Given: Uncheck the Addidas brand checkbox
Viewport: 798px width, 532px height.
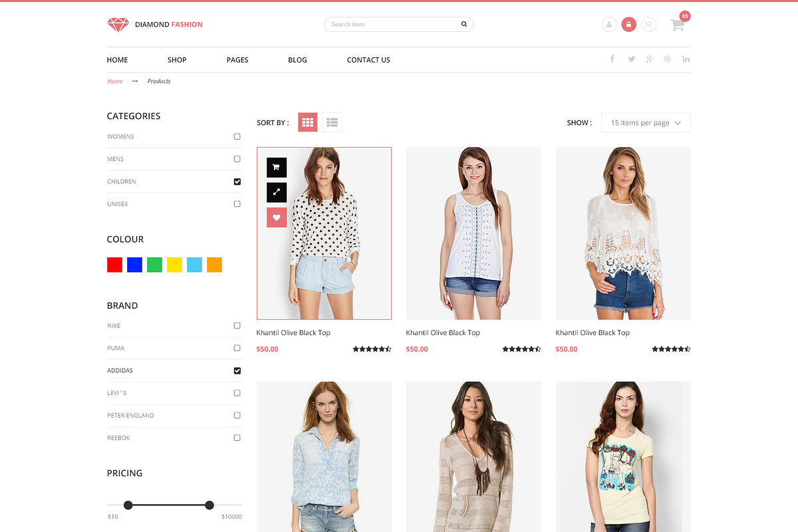Looking at the screenshot, I should [237, 370].
